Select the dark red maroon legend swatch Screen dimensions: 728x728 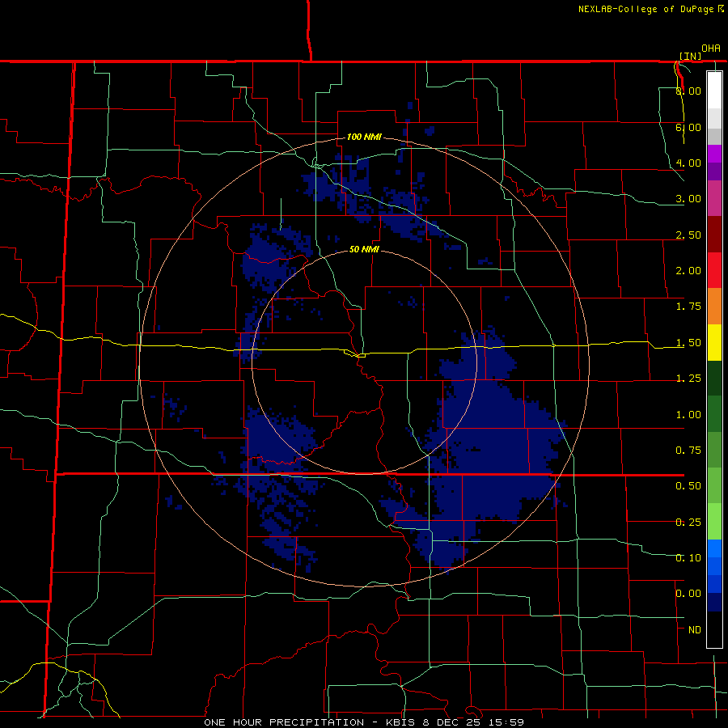point(714,234)
